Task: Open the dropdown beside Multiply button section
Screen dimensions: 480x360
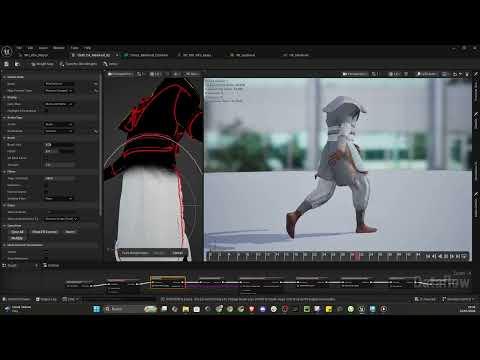Action: coord(62,219)
